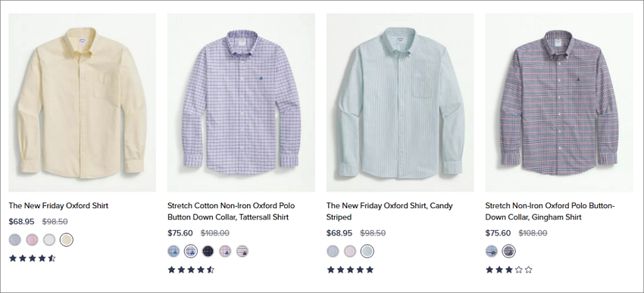This screenshot has height=293, width=644.
Task: Select yellow swatch under New Friday Oxford Shirt
Action: (66, 240)
